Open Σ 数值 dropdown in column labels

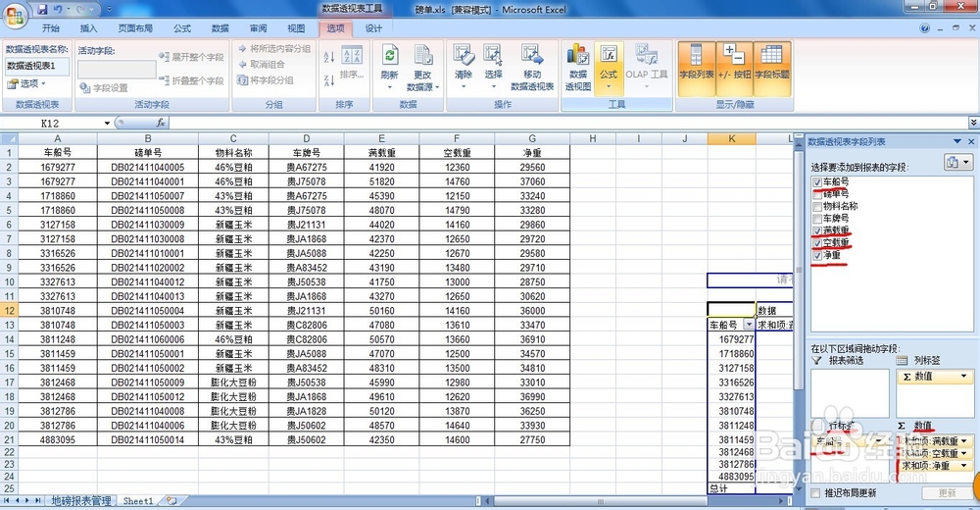[963, 376]
